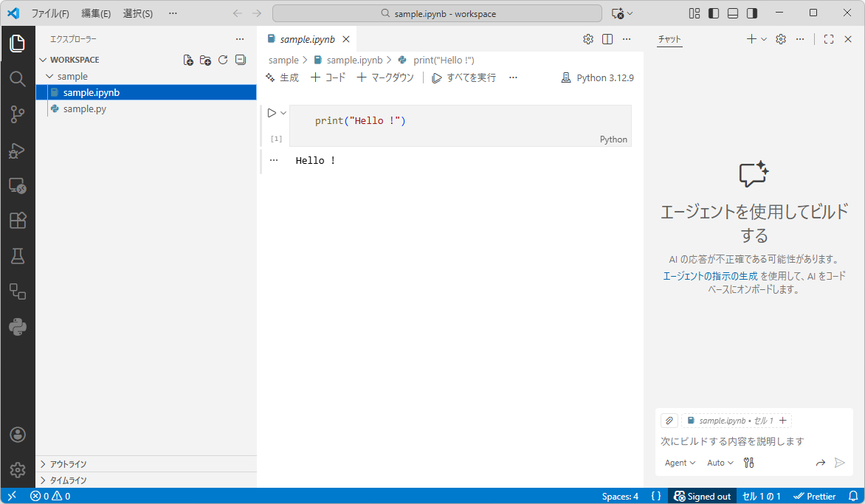Toggle the bottom panel visibility

[x=733, y=13]
